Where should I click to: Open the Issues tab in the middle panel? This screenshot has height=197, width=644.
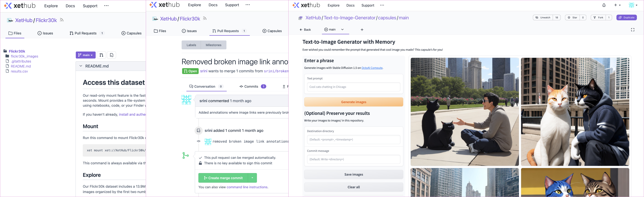click(189, 31)
